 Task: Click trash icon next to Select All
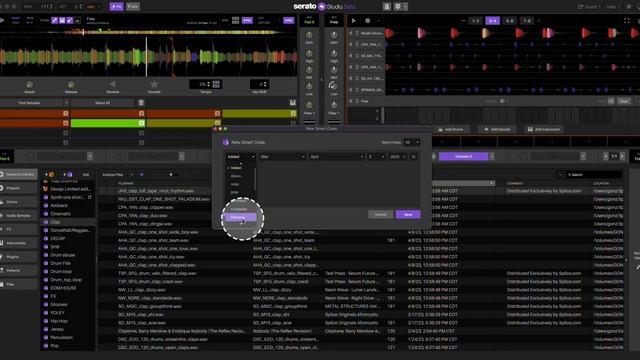[141, 103]
